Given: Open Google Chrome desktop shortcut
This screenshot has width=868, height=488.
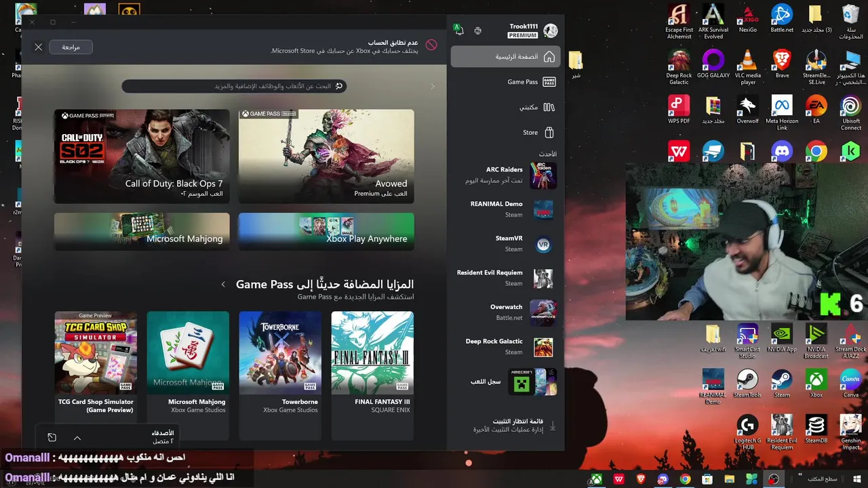Looking at the screenshot, I should (816, 151).
